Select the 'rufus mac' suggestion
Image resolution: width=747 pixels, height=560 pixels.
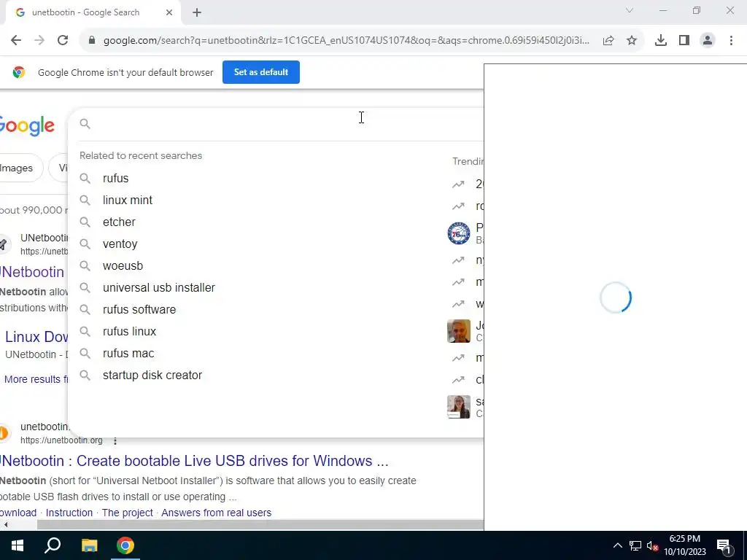pyautogui.click(x=128, y=354)
